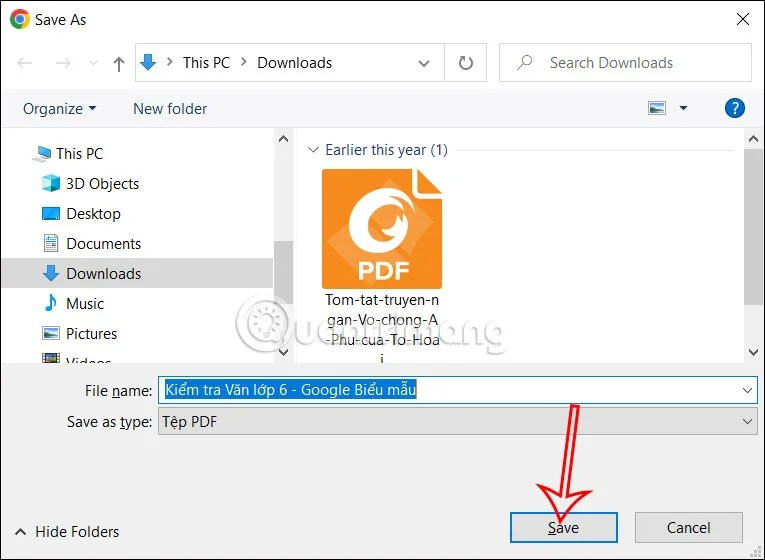Click the Documents page icon in sidebar
This screenshot has height=560, width=765.
[51, 243]
